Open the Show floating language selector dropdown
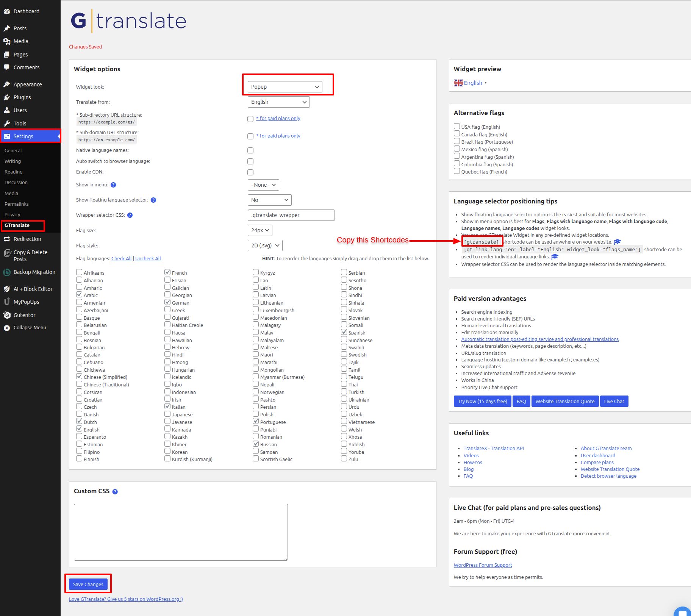691x616 pixels. coord(269,200)
